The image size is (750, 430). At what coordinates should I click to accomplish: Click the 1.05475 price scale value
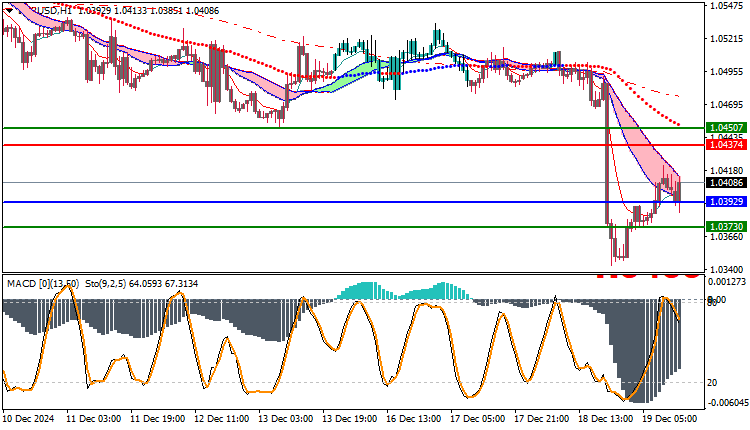(727, 6)
